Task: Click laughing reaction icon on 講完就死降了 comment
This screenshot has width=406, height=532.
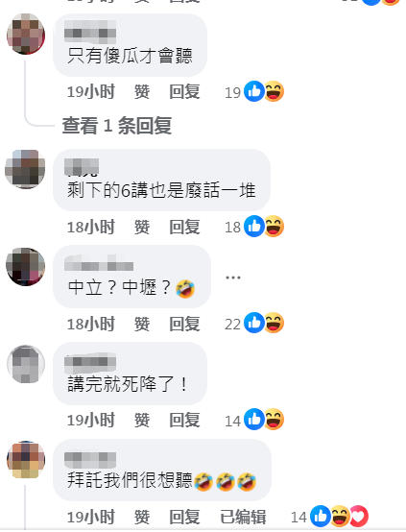Action: 274,420
